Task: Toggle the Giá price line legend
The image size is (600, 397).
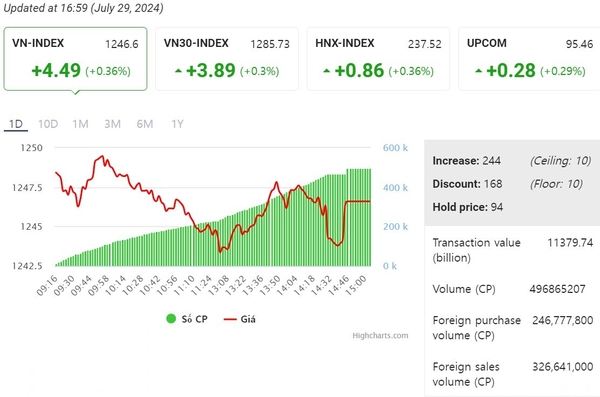Action: pyautogui.click(x=240, y=319)
